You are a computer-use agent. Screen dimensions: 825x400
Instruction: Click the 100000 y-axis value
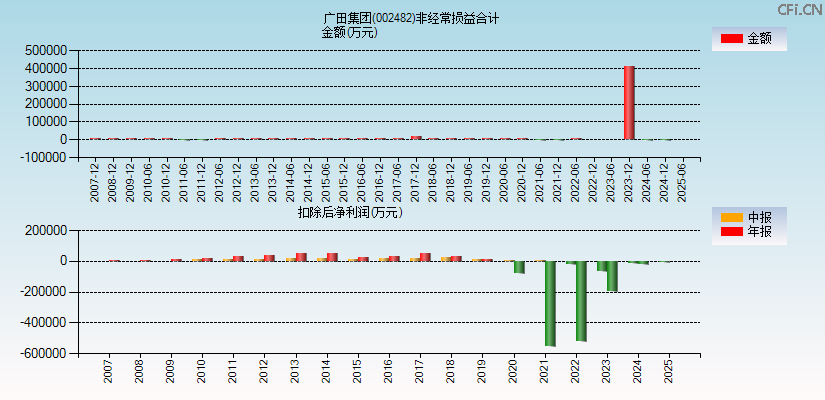point(45,122)
